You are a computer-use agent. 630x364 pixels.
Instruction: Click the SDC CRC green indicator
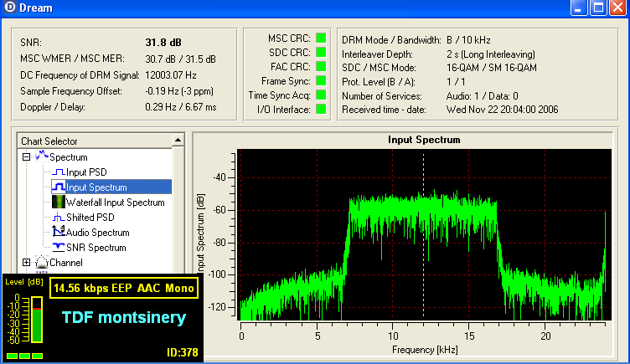pos(321,52)
